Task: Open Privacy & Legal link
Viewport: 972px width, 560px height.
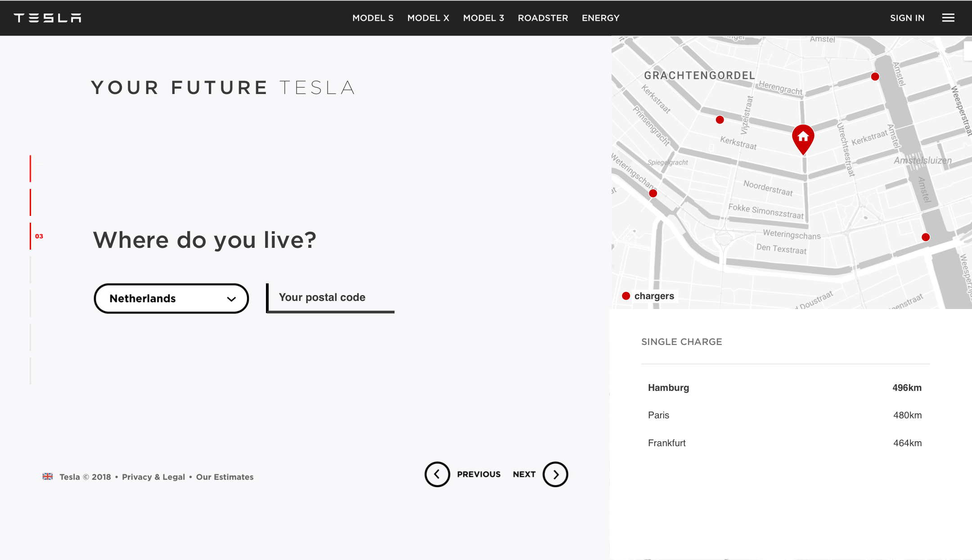Action: tap(153, 477)
